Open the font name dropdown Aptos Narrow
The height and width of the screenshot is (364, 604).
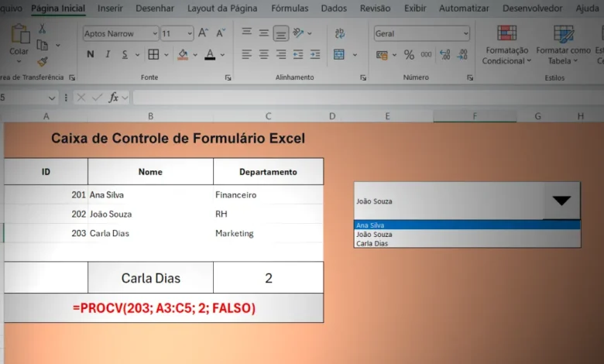coord(155,34)
